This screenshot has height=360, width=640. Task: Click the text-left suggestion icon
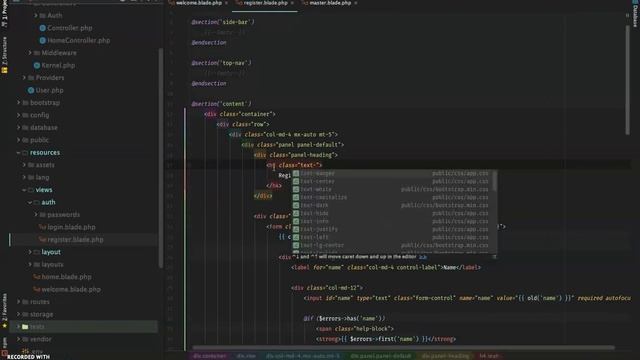click(x=296, y=237)
